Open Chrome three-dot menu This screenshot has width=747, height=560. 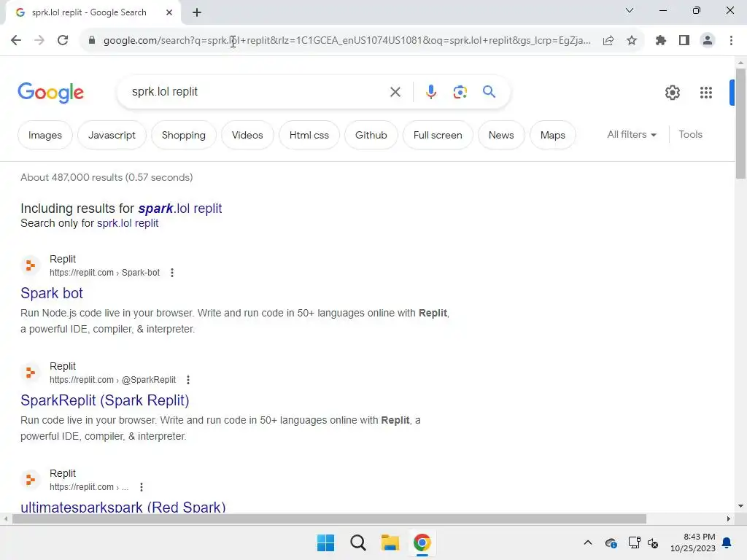click(731, 41)
